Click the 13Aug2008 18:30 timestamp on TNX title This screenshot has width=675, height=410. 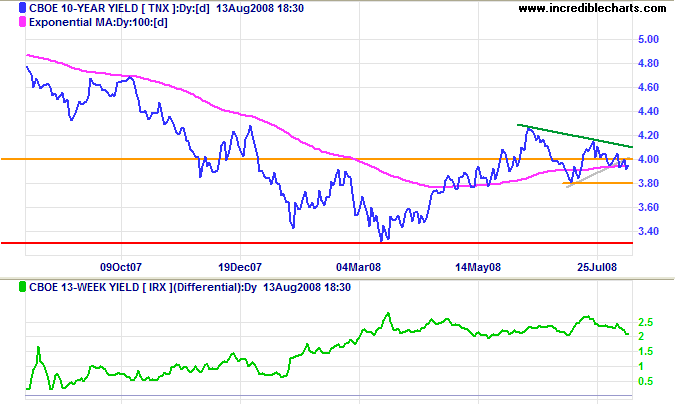(x=260, y=8)
